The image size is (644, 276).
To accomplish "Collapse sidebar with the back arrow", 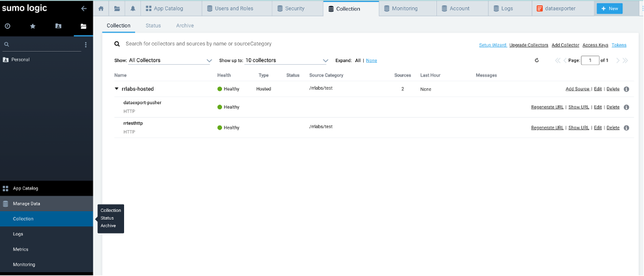I will pyautogui.click(x=84, y=9).
